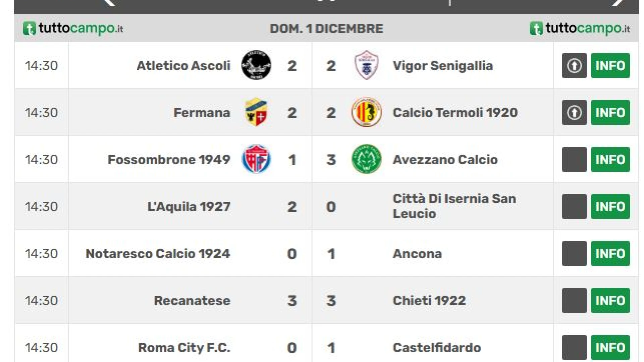
Task: Click the Città Di Isernia San Leucio name
Action: pyautogui.click(x=454, y=206)
